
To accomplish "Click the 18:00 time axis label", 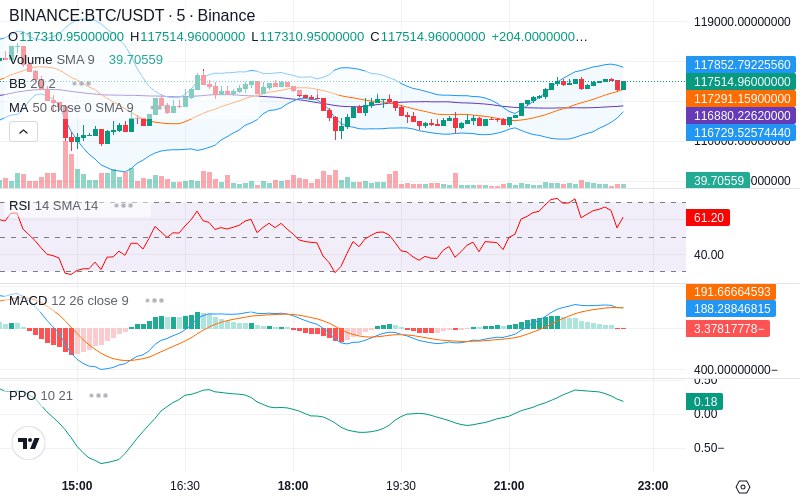I will (x=293, y=486).
